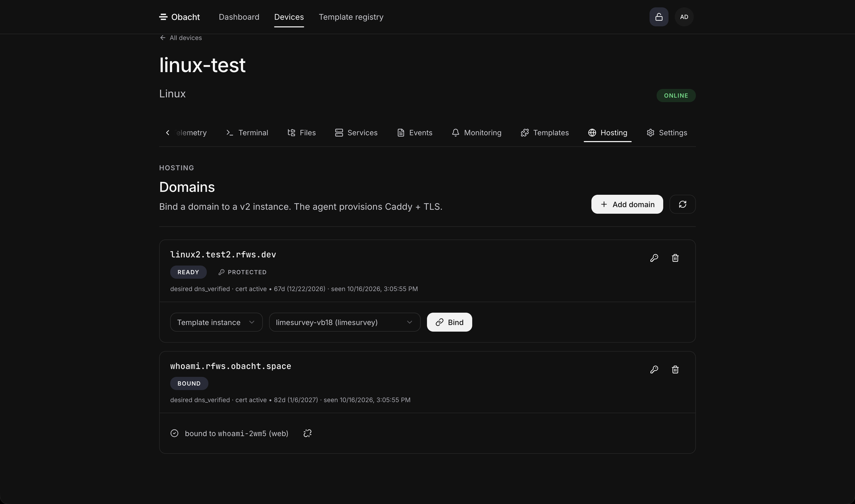Viewport: 855px width, 504px height.
Task: Click the Domains heading
Action: (x=187, y=187)
